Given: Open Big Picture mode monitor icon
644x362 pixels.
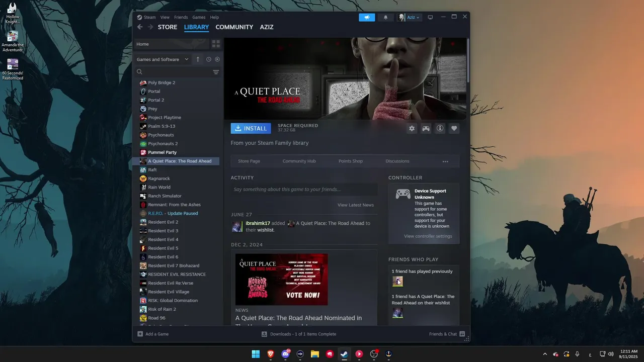Looking at the screenshot, I should point(430,17).
